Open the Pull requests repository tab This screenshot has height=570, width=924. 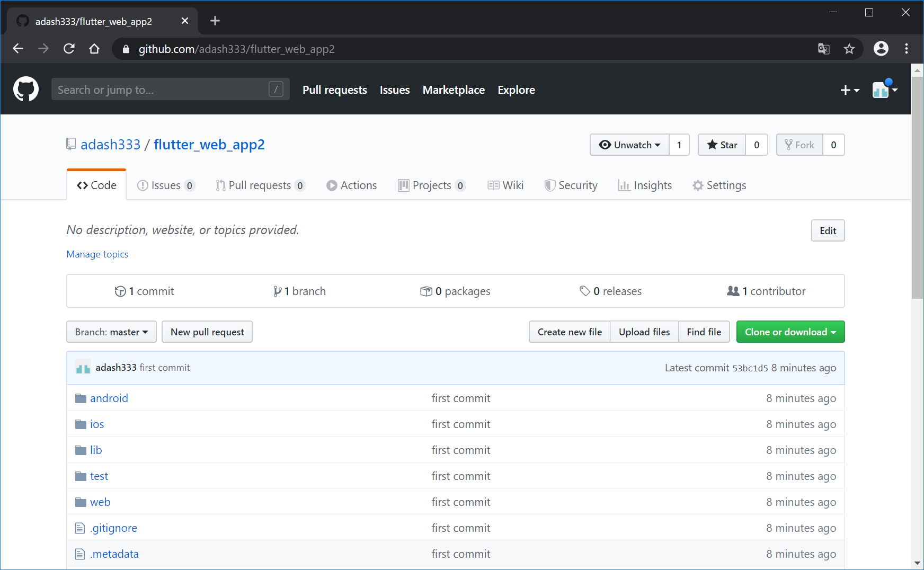(260, 185)
